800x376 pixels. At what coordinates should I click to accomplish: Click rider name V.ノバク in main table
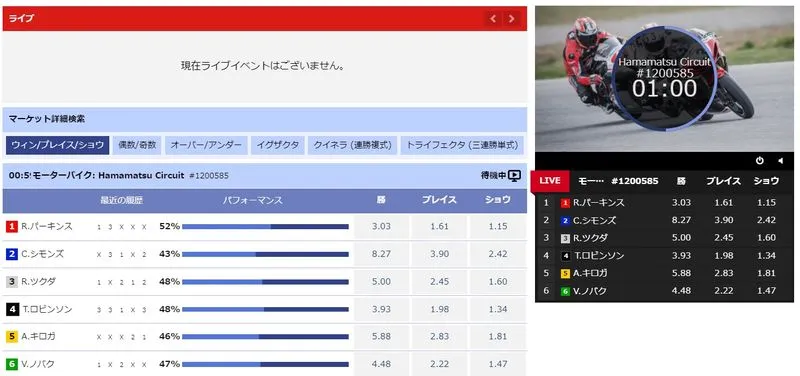point(38,364)
